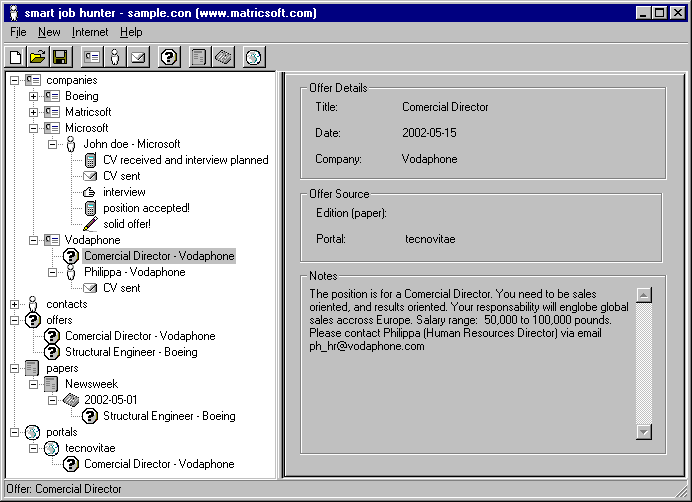Collapse the 2002-05-01 edition node

coord(53,400)
